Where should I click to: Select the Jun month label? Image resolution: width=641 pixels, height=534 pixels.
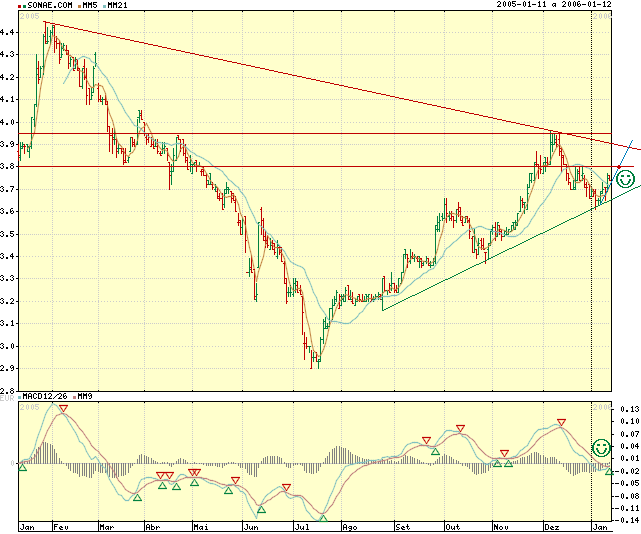pyautogui.click(x=251, y=527)
